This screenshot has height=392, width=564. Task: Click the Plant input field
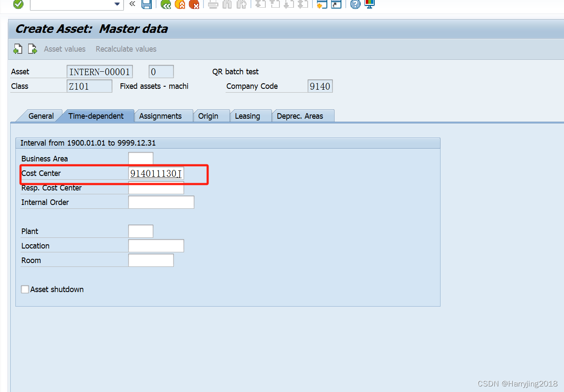pyautogui.click(x=141, y=231)
